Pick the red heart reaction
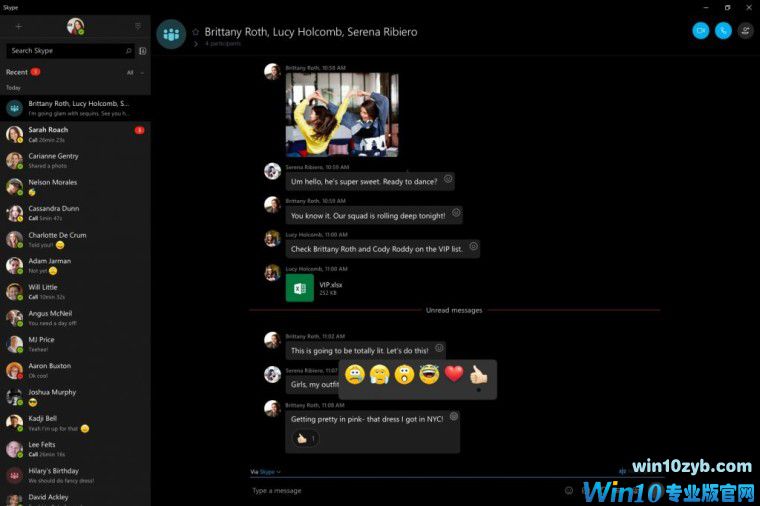 click(454, 374)
